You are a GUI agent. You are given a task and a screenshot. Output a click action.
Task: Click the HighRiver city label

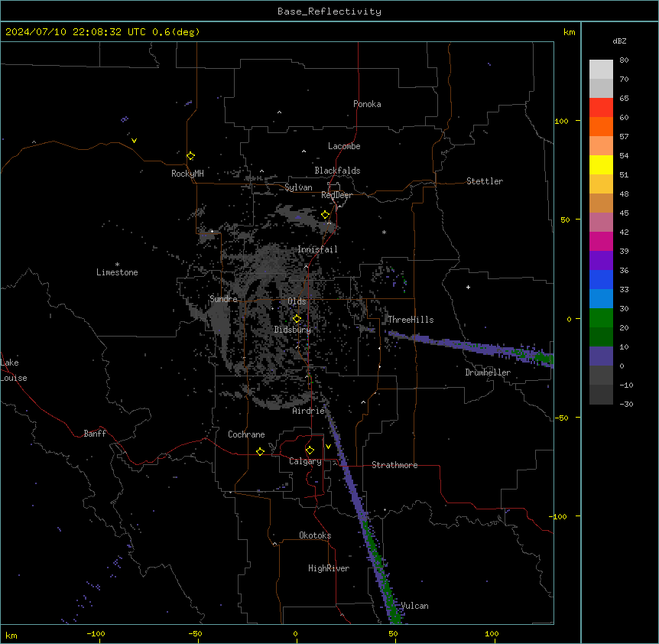tap(329, 568)
